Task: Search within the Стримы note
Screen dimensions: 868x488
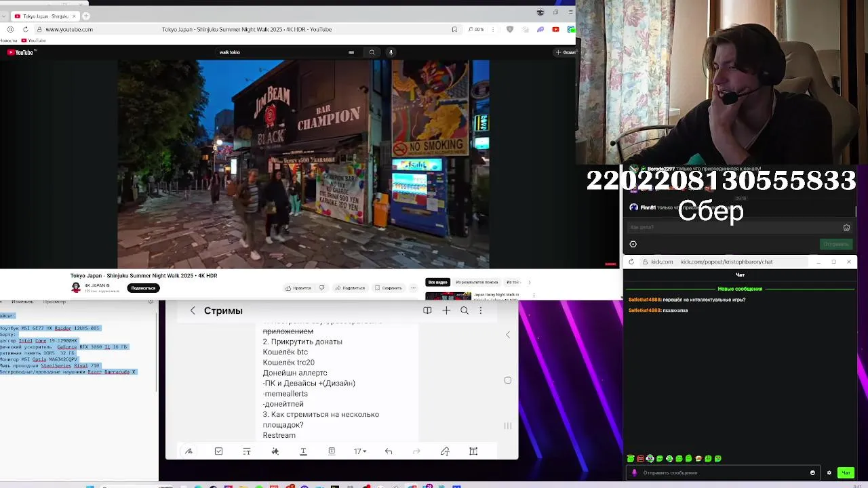Action: click(465, 310)
